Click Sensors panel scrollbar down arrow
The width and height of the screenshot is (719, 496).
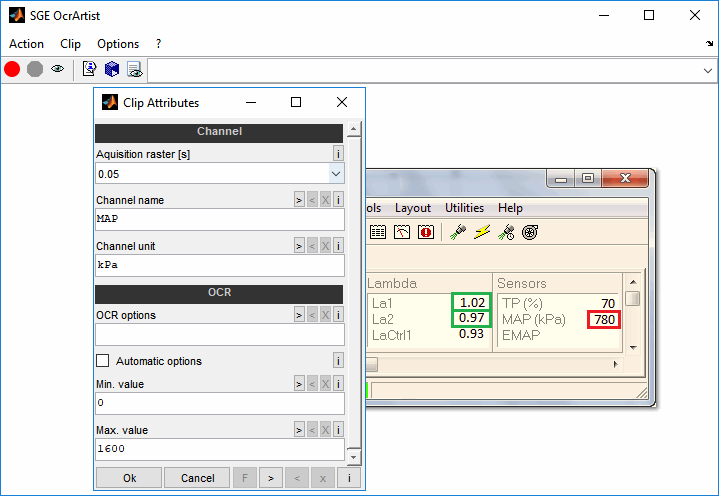[633, 347]
